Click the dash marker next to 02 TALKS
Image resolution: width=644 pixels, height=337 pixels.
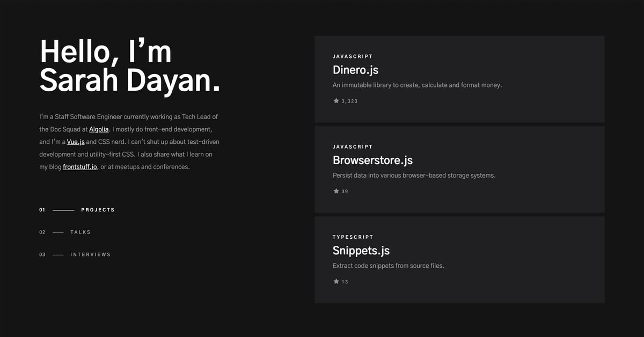point(58,232)
